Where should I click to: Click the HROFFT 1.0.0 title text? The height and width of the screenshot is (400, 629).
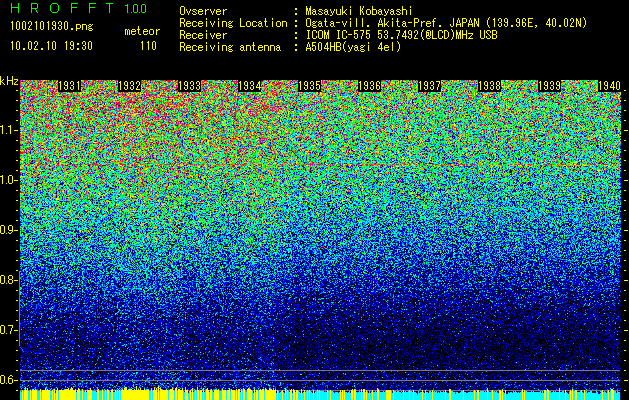pos(79,8)
